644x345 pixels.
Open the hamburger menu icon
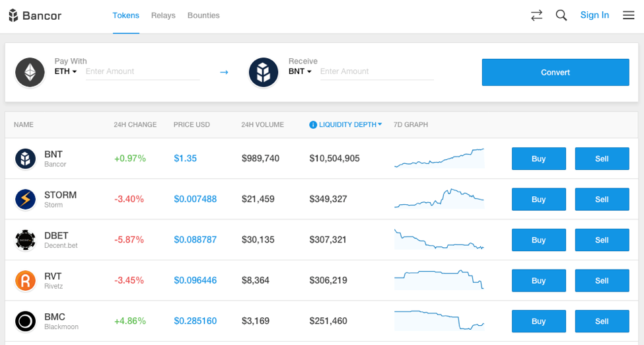click(x=628, y=15)
